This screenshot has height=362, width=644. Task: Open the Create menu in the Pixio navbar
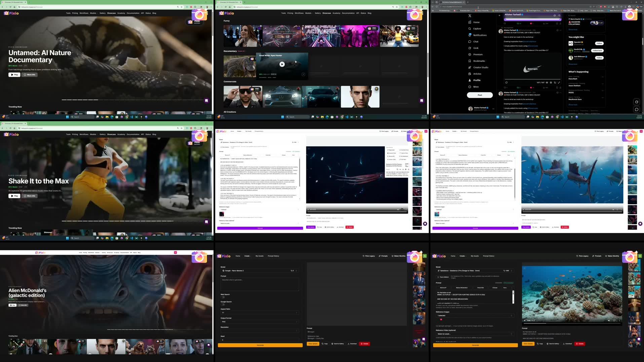[248, 256]
